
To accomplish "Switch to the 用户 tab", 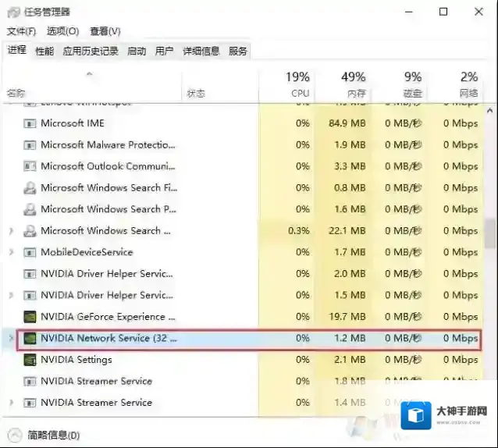I will click(x=164, y=51).
